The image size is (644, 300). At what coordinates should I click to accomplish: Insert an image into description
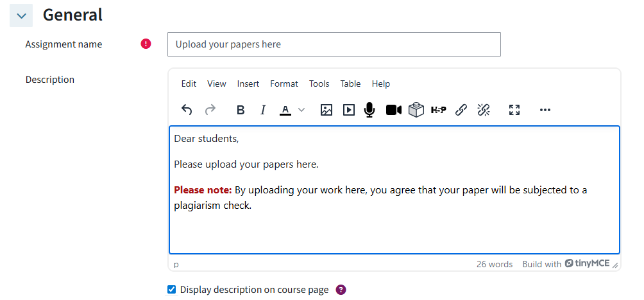tap(326, 110)
